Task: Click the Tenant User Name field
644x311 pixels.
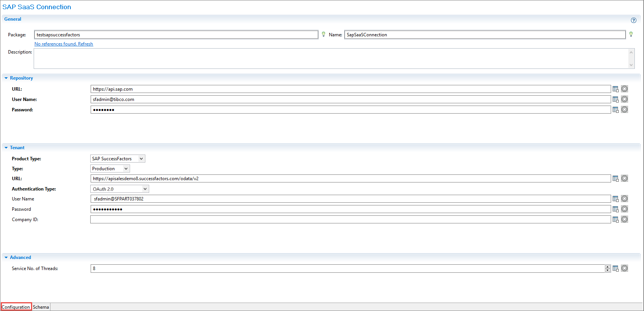Action: click(351, 199)
